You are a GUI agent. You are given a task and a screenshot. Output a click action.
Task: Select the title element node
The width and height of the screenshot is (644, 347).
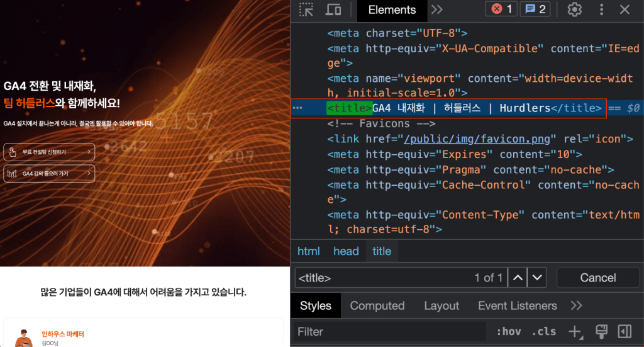(x=464, y=108)
